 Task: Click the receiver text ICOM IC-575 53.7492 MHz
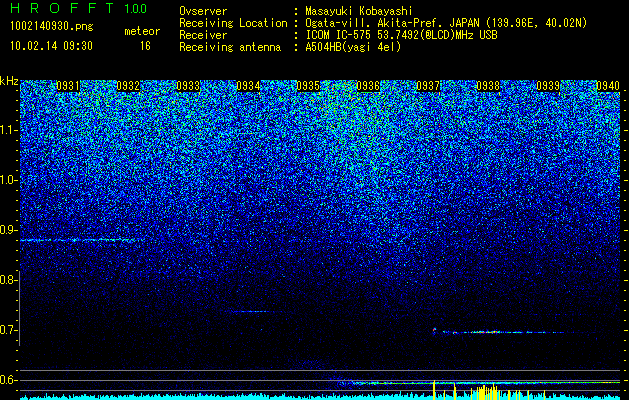coord(401,35)
